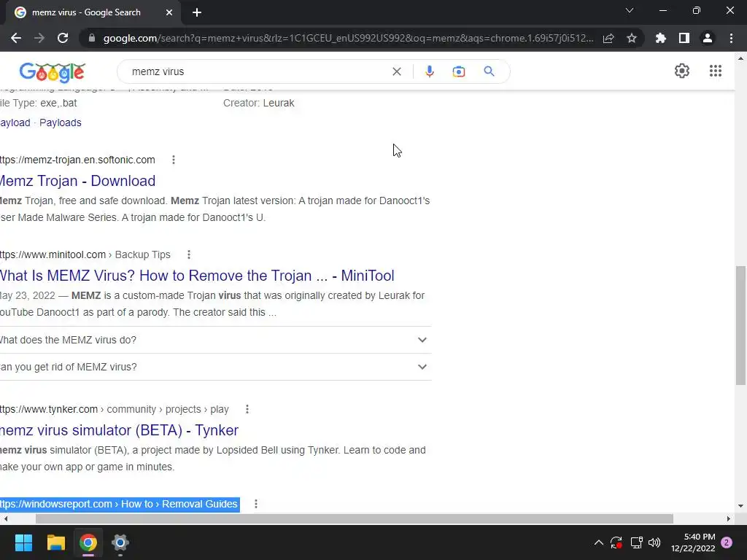Open network status in system tray

[x=636, y=542]
